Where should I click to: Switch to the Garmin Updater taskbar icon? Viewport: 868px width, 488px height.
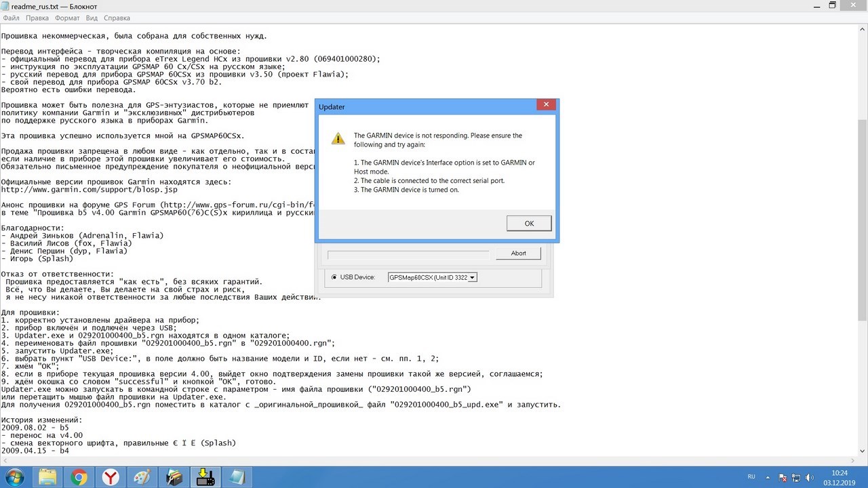point(205,477)
